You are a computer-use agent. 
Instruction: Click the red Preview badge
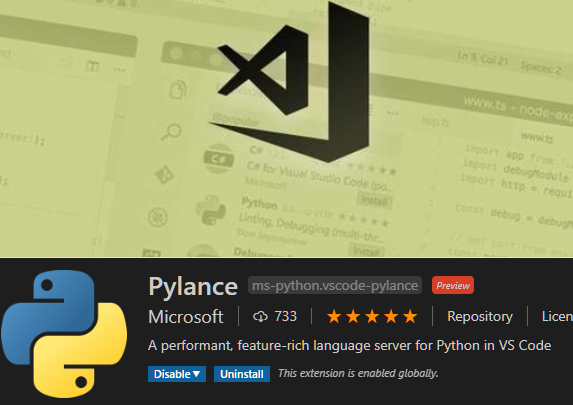(453, 285)
